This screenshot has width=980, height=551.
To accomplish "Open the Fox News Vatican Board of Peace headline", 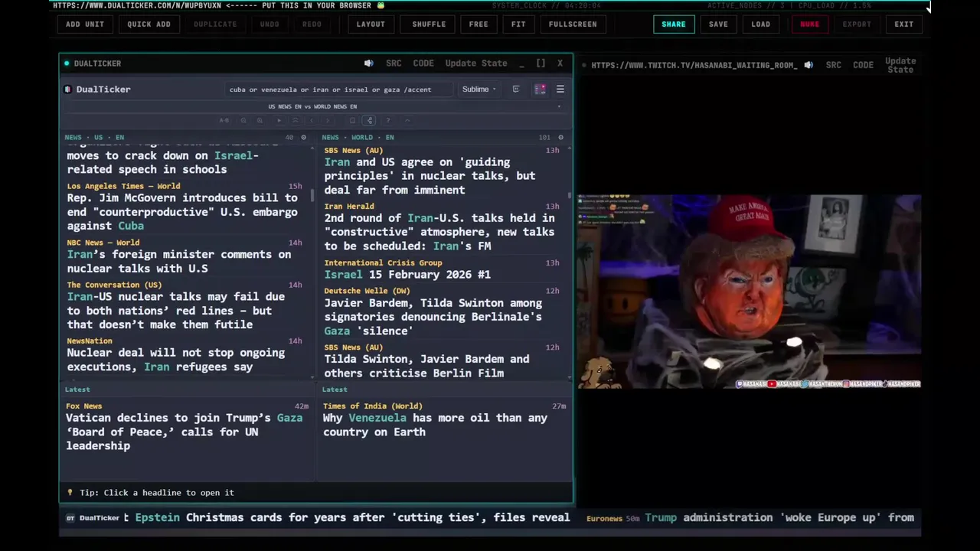I will coord(184,432).
